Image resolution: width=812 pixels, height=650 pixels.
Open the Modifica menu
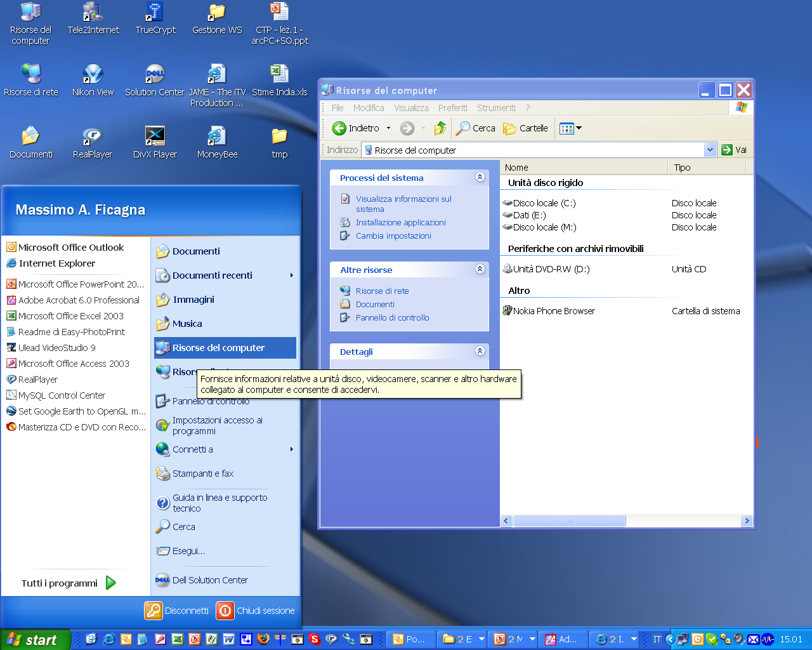pyautogui.click(x=369, y=108)
